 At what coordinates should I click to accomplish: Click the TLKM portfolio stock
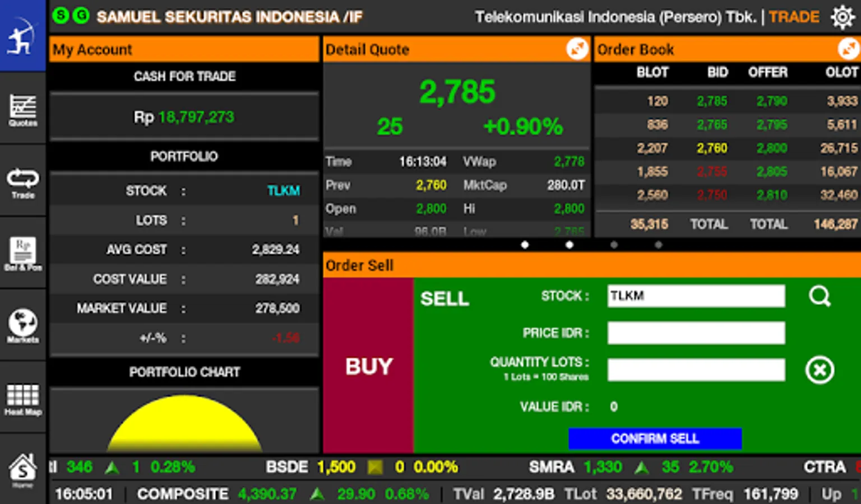point(283,191)
